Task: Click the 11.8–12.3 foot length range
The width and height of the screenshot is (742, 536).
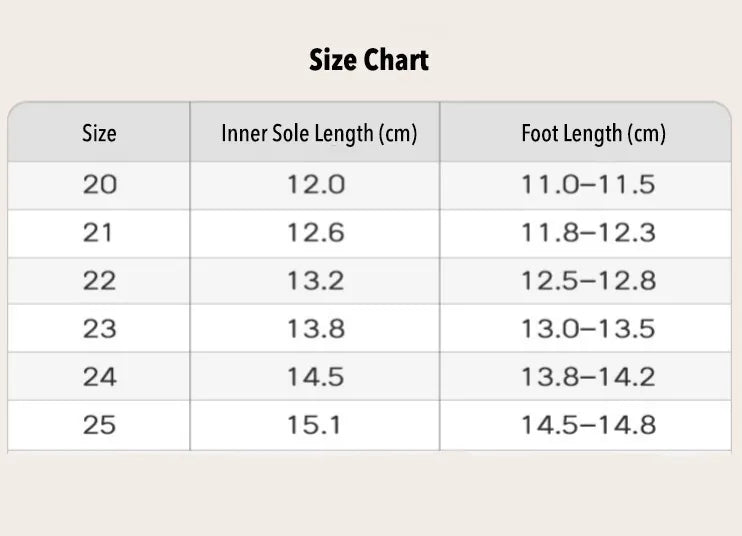Action: 588,233
